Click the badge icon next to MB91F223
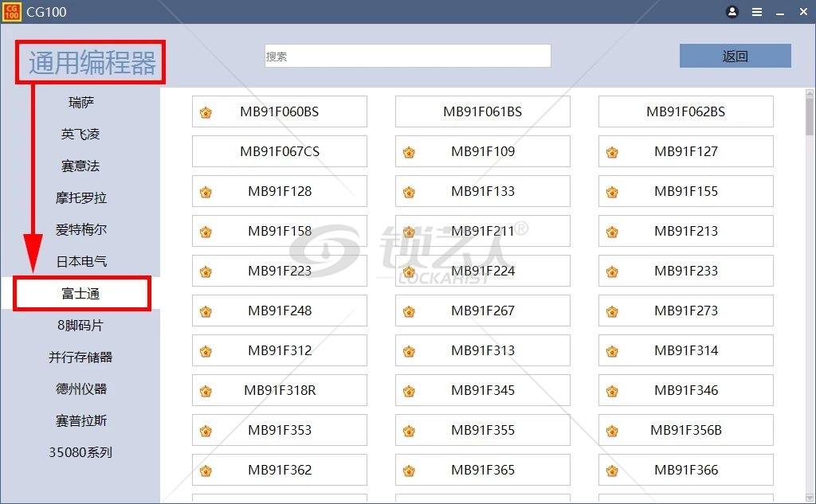Image resolution: width=816 pixels, height=504 pixels. coord(206,272)
